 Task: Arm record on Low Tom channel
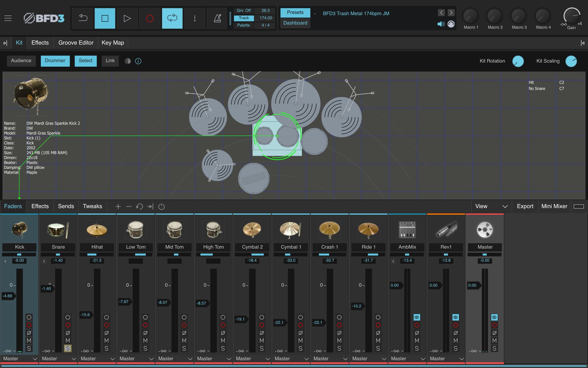click(x=145, y=325)
